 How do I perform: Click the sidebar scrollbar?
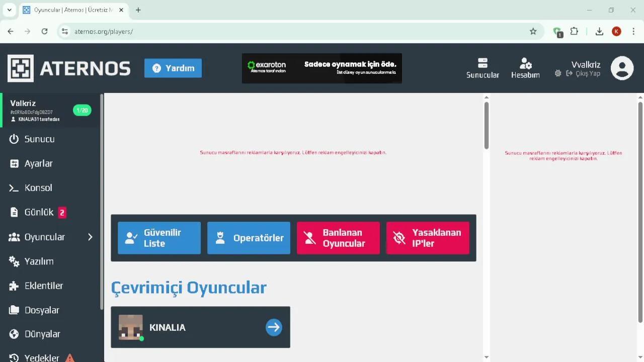pos(102,201)
